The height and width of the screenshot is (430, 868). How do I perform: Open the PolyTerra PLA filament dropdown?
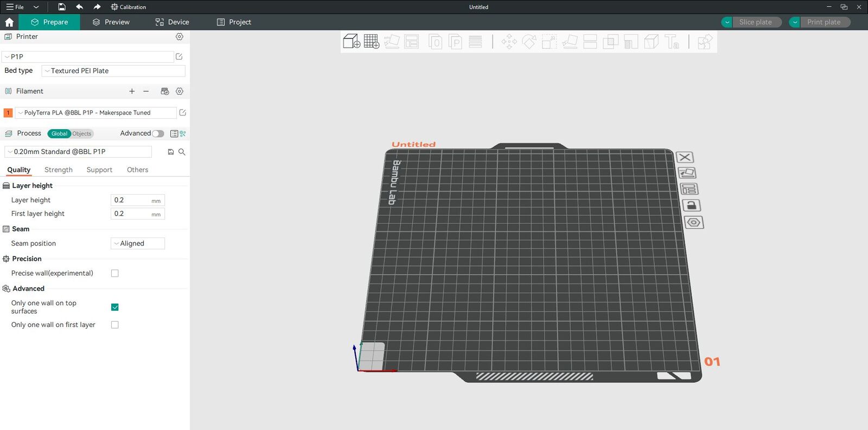(x=95, y=113)
